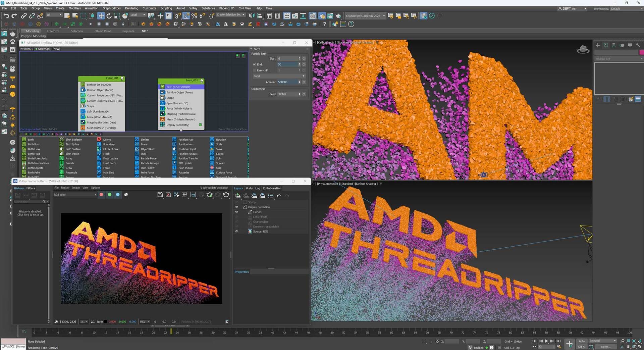Click the pause icon in second toolbar row

coord(99,24)
